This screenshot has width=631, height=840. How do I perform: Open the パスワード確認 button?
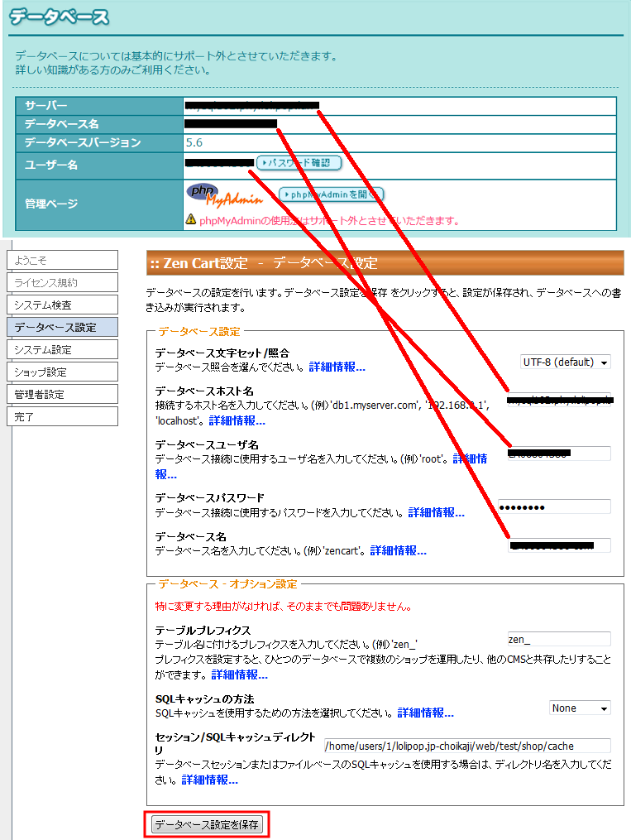coord(299,162)
